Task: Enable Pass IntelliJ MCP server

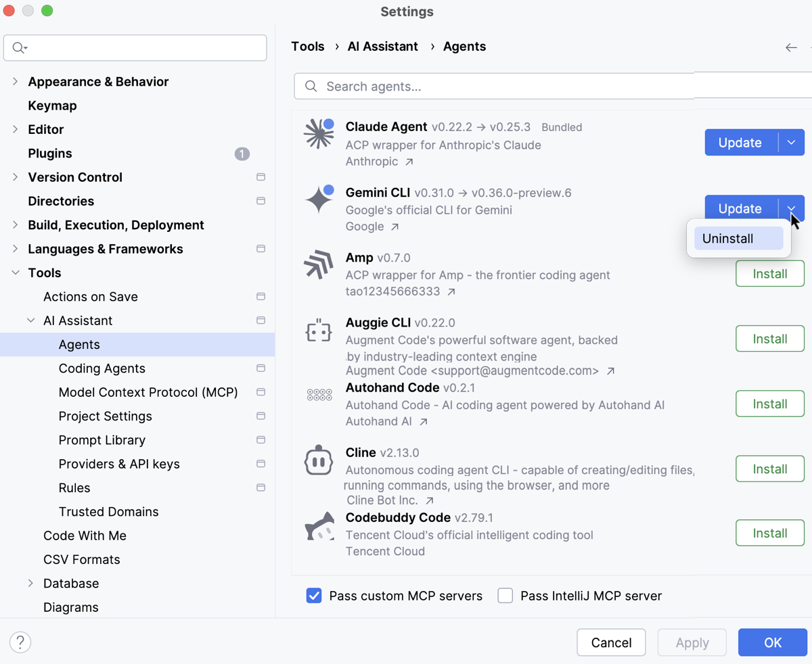Action: (x=505, y=596)
